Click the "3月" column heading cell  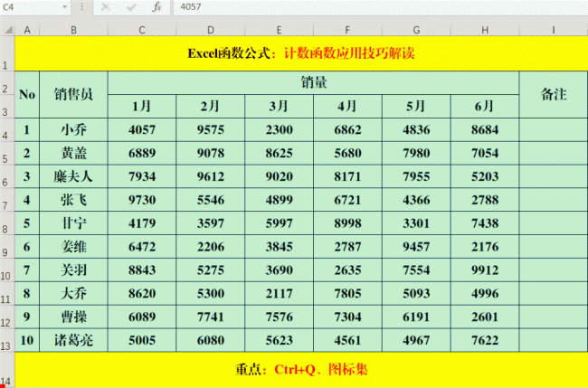click(x=279, y=107)
